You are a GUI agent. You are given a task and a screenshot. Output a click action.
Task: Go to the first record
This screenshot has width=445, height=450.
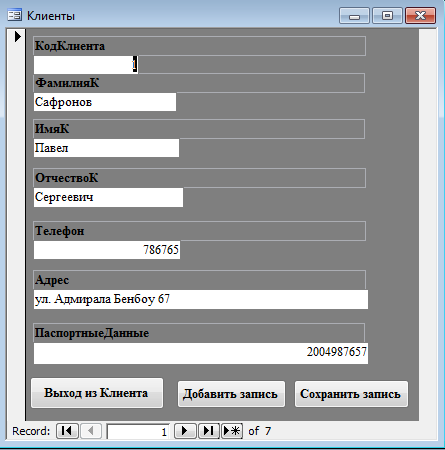(67, 431)
